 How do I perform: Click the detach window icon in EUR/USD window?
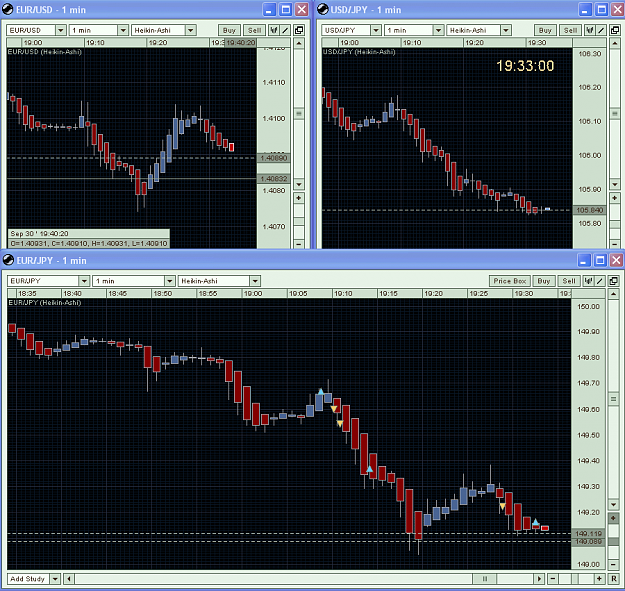pos(299,30)
